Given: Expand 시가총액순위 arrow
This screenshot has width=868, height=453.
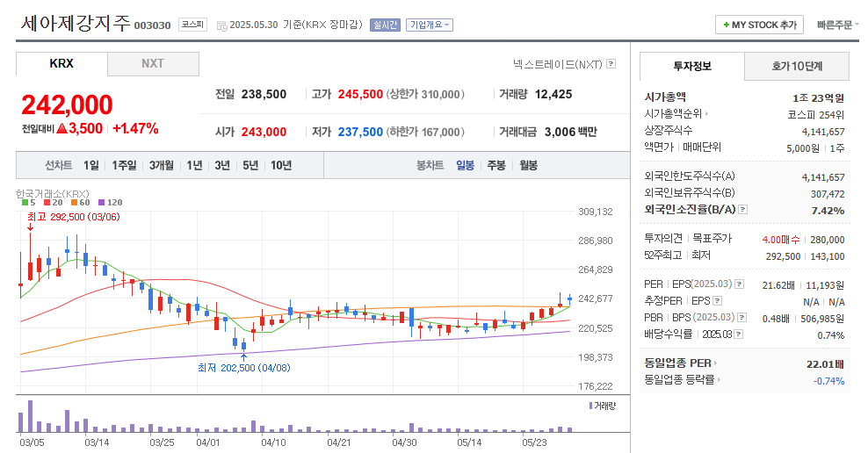Looking at the screenshot, I should [x=706, y=114].
